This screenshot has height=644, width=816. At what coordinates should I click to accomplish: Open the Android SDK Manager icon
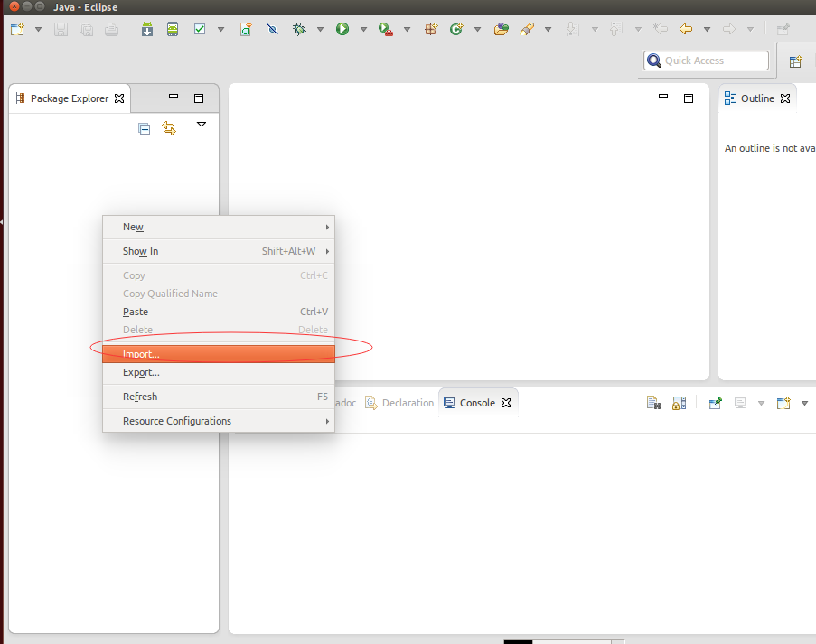coord(147,29)
